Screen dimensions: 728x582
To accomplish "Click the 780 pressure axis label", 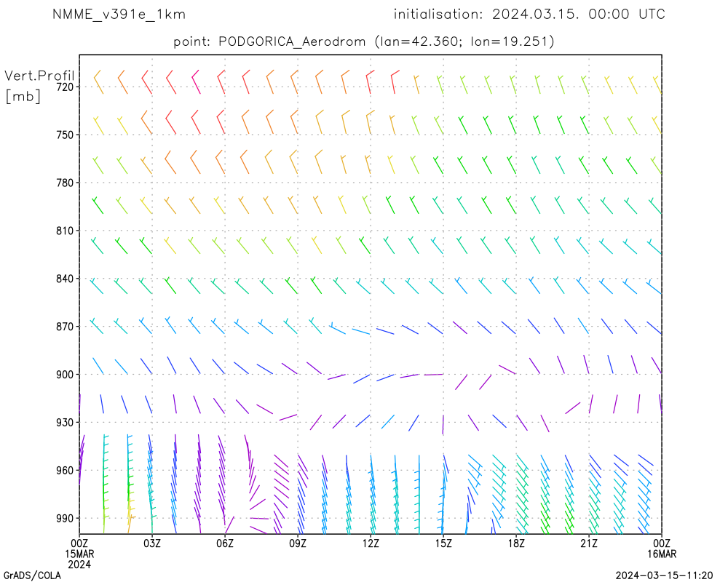I will click(x=65, y=183).
